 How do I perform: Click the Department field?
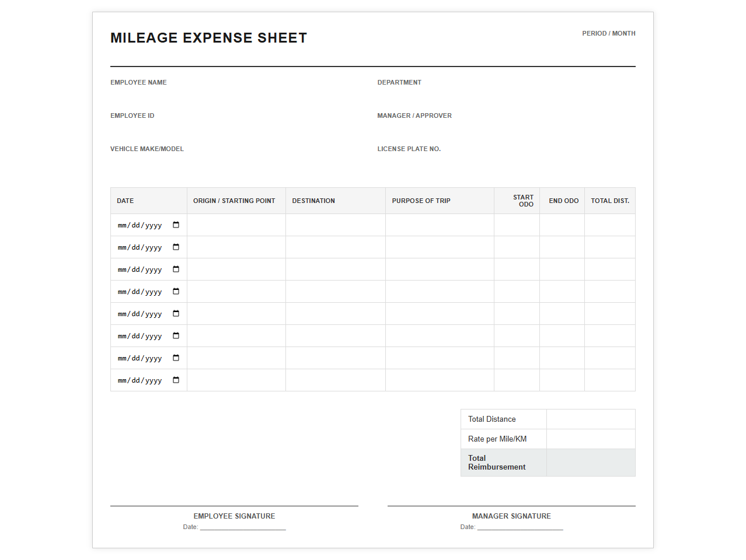point(506,94)
